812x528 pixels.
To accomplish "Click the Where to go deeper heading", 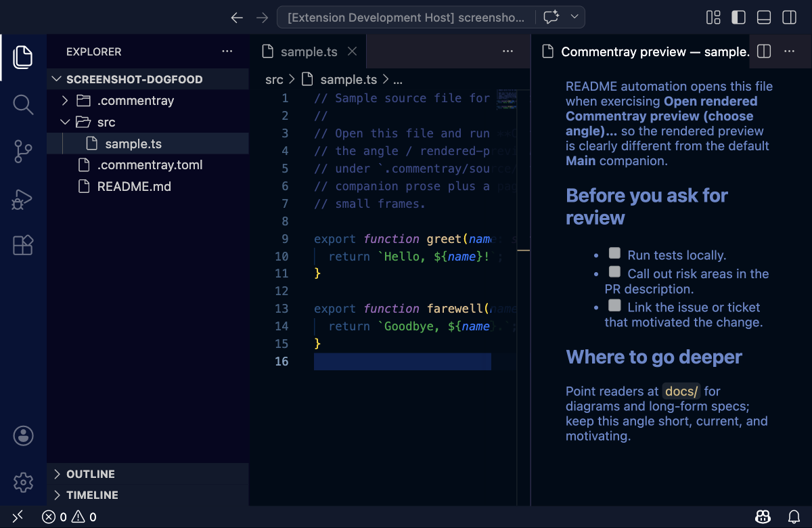I will [654, 357].
